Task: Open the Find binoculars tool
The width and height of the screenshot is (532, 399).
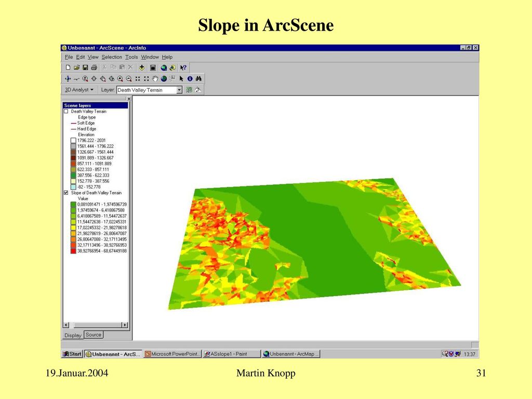Action: [199, 79]
